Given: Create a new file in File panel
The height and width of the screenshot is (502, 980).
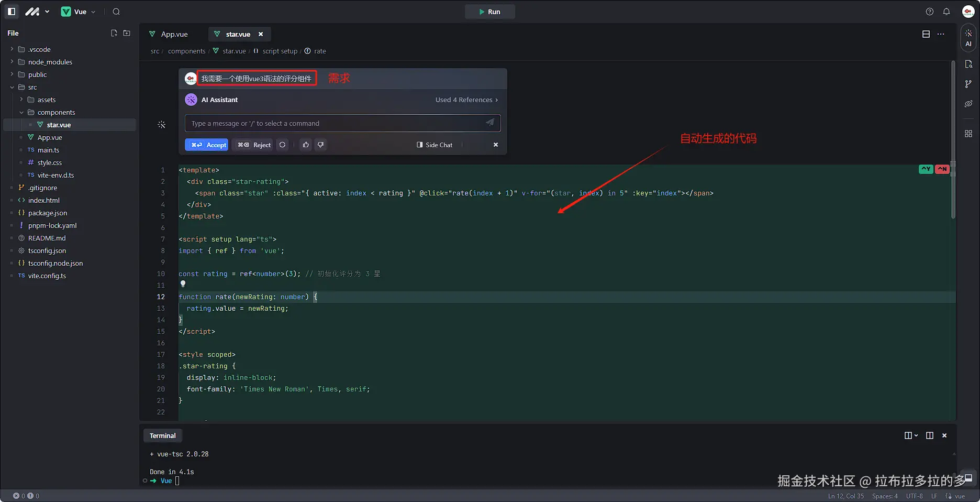Looking at the screenshot, I should pyautogui.click(x=114, y=33).
